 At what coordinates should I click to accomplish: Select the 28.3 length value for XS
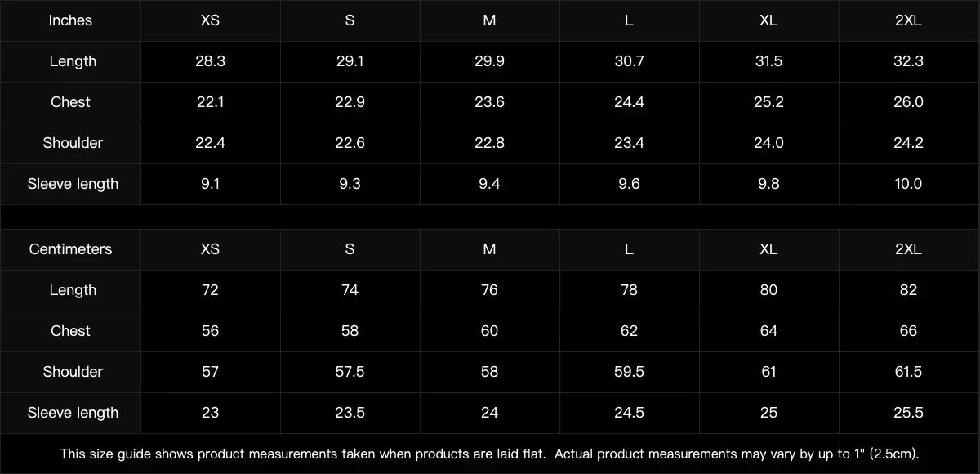(210, 61)
